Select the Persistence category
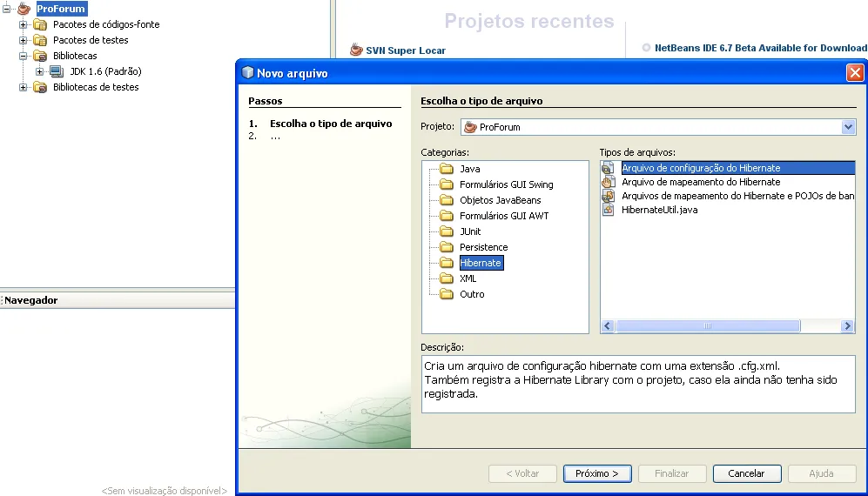Image resolution: width=868 pixels, height=496 pixels. click(x=483, y=247)
